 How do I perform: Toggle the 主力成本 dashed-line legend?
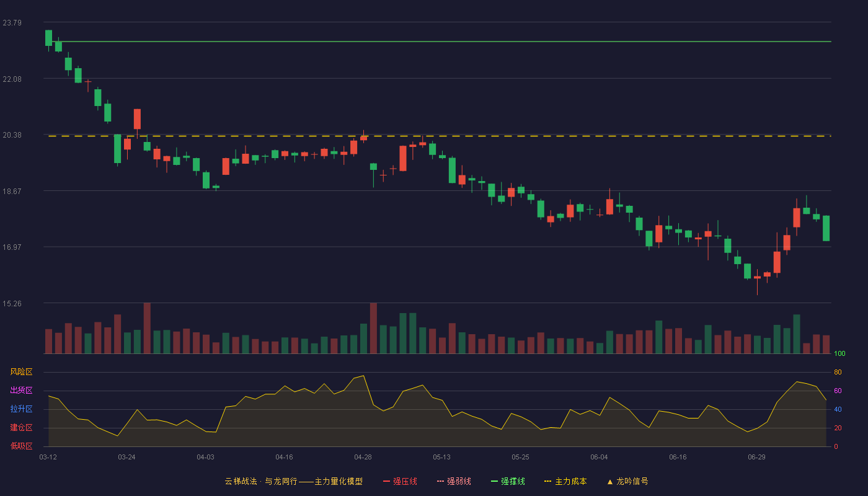point(565,481)
